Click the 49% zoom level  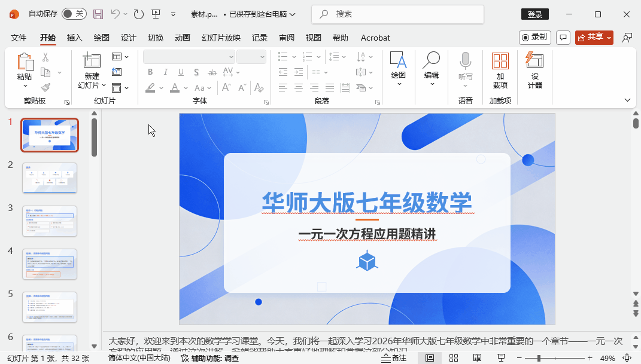coord(607,358)
